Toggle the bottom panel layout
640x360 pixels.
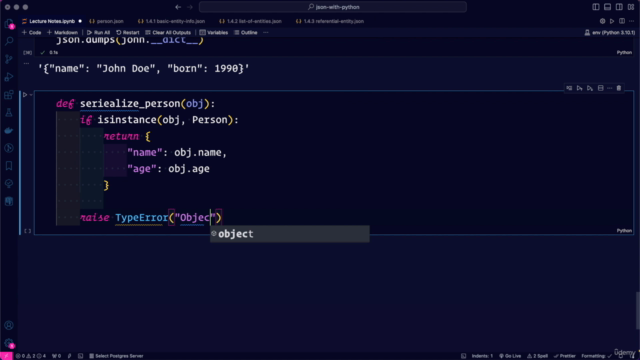607,7
